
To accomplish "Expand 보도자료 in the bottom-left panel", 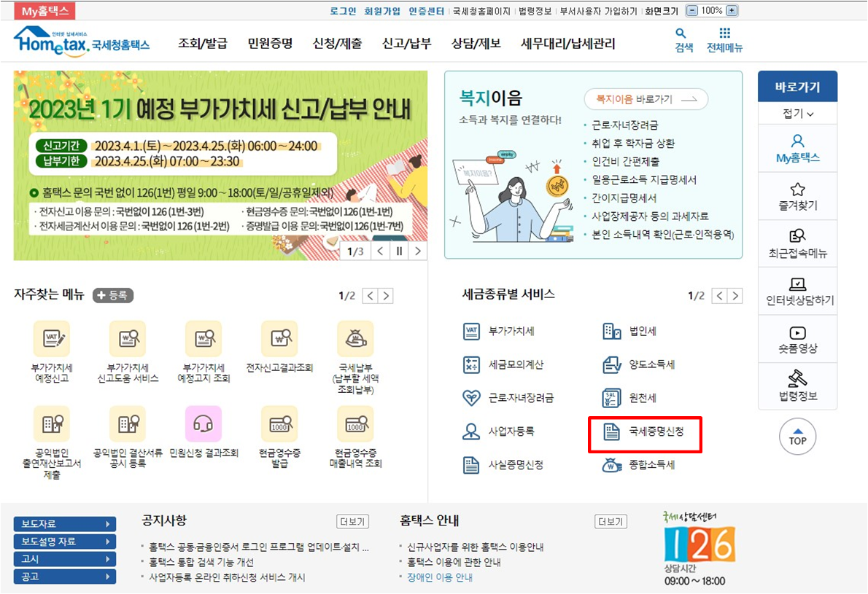I will [x=64, y=523].
